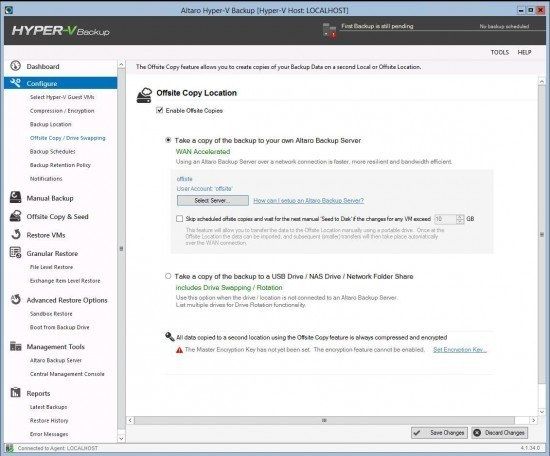Click the Configure wrench icon
The width and height of the screenshot is (550, 456).
15,83
